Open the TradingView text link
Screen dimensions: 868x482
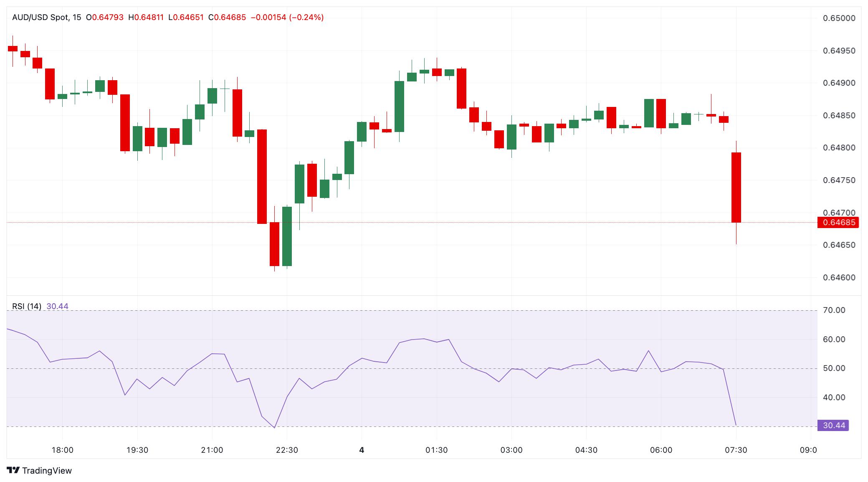pyautogui.click(x=47, y=470)
